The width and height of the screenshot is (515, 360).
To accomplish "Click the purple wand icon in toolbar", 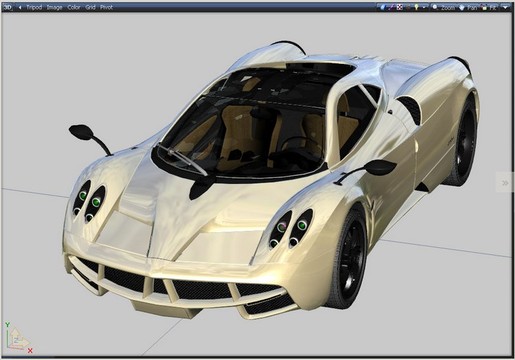I will 392,7.
